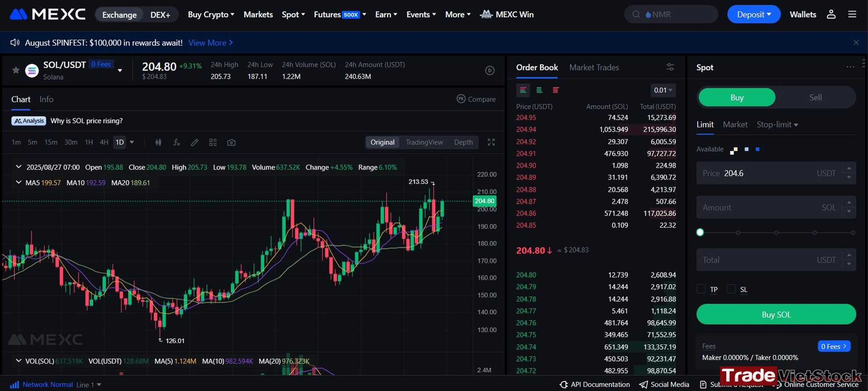This screenshot has width=868, height=391.
Task: Open the Spot menu dropdown
Action: click(x=293, y=14)
